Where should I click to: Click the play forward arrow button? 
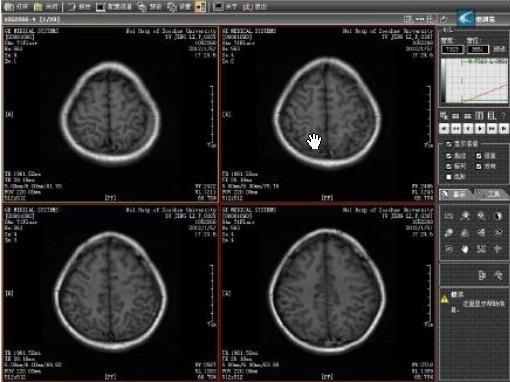480,128
